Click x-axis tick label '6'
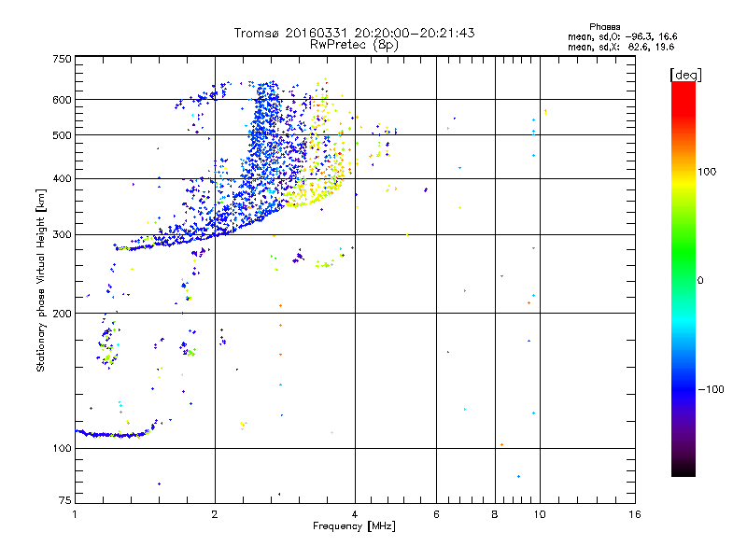The height and width of the screenshot is (560, 747). 436,514
